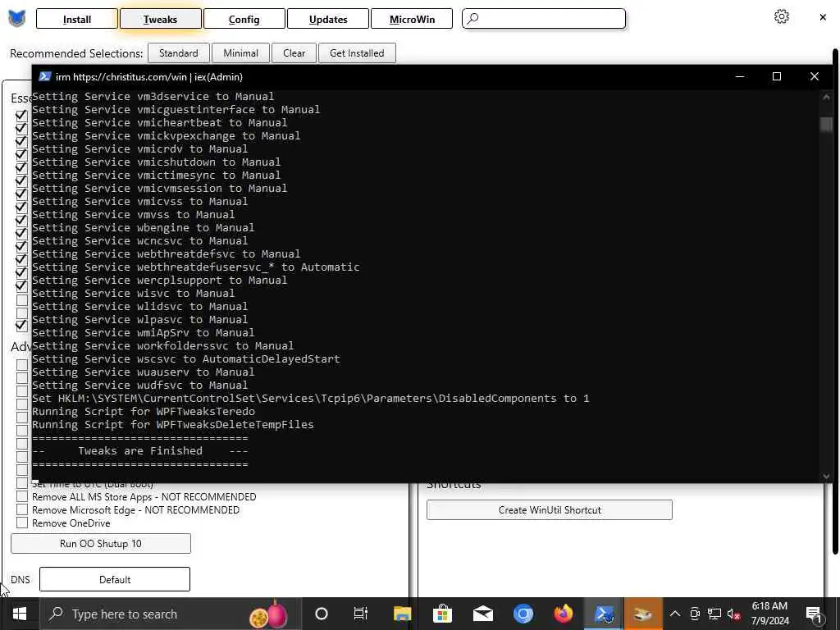This screenshot has width=840, height=630.
Task: Click WinUtil vertical scrollbar on right edge
Action: click(836, 300)
